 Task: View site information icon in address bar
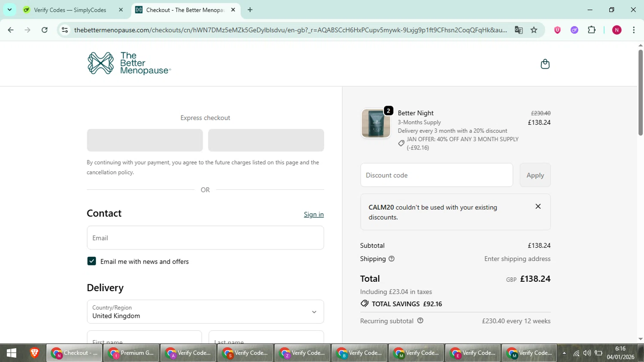click(x=65, y=30)
